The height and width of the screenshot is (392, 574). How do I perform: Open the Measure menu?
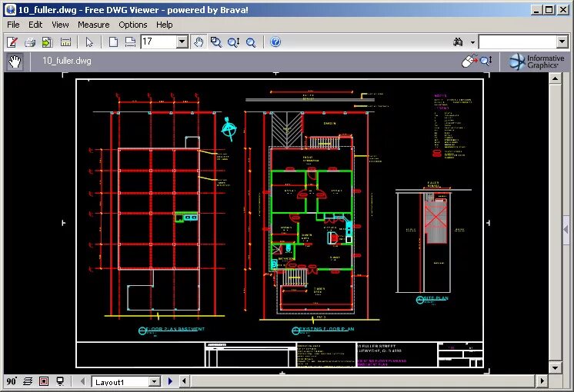click(x=93, y=25)
